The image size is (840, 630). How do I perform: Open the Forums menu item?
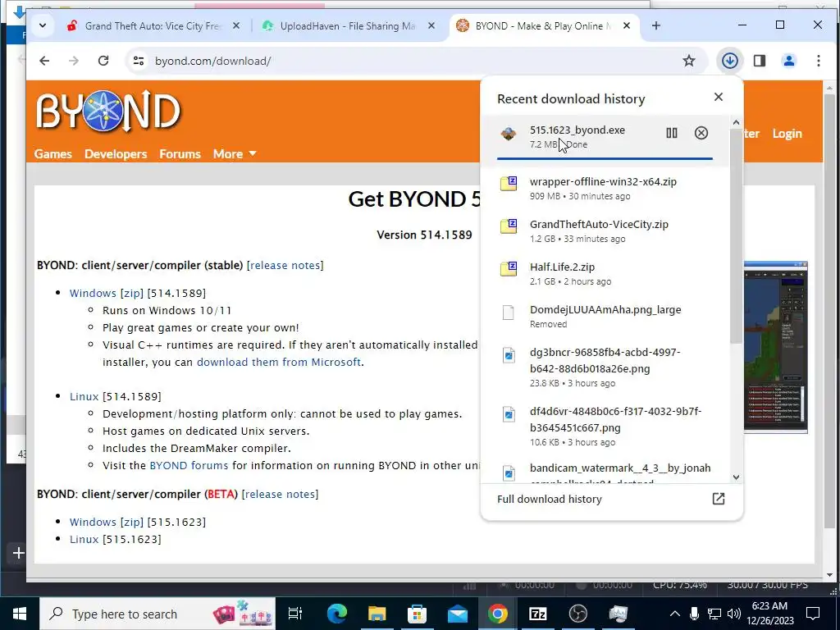coord(180,154)
